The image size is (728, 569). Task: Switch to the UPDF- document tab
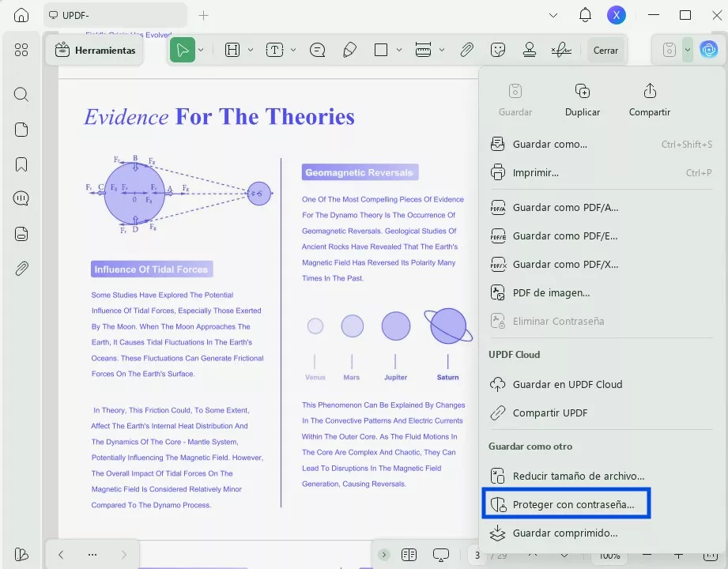[115, 15]
